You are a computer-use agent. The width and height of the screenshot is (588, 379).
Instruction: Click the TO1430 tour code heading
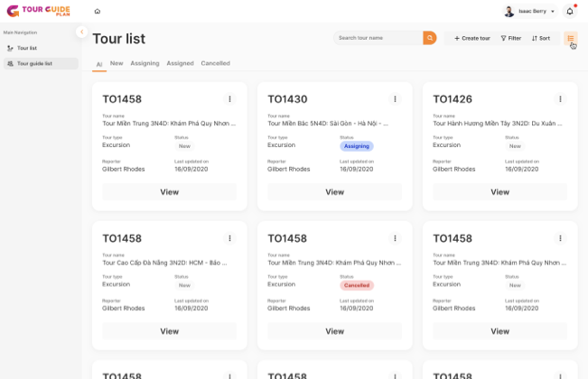click(x=287, y=99)
